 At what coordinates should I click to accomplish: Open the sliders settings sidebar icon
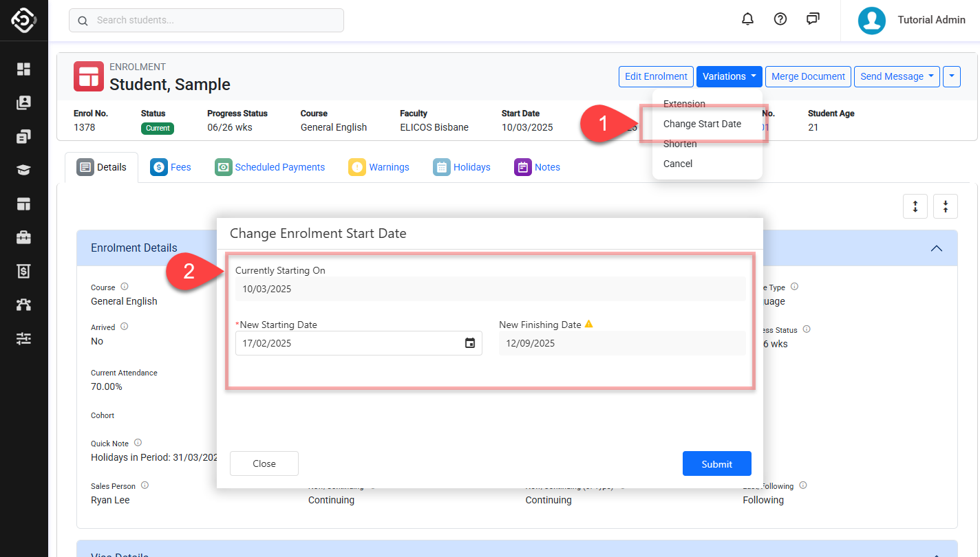click(24, 338)
